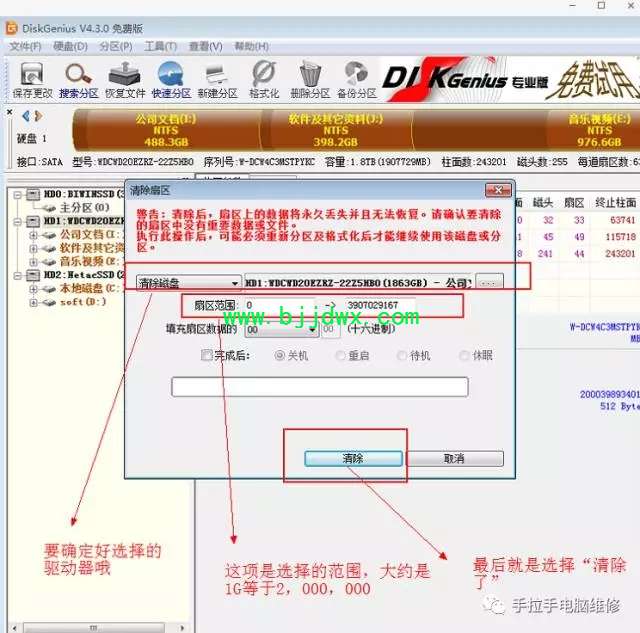
Task: Collapse the HD1:WDCWD20EZRZ tree node
Action: [17, 222]
